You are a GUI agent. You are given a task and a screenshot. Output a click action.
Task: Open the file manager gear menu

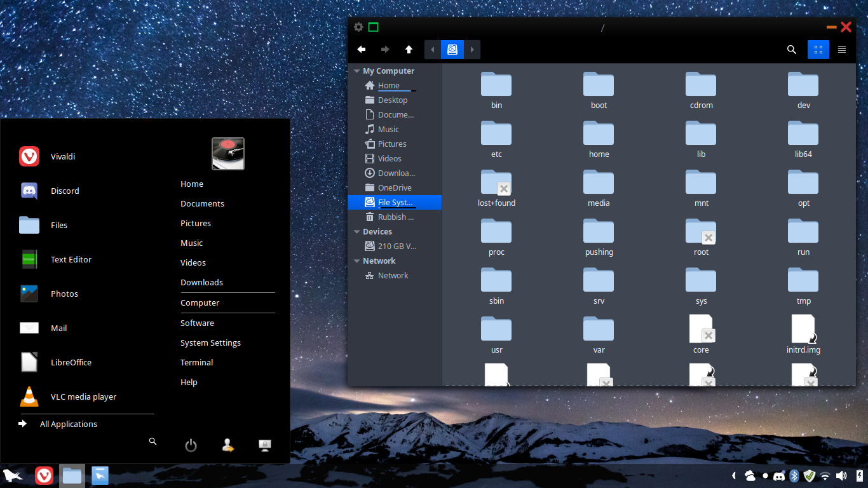(358, 27)
